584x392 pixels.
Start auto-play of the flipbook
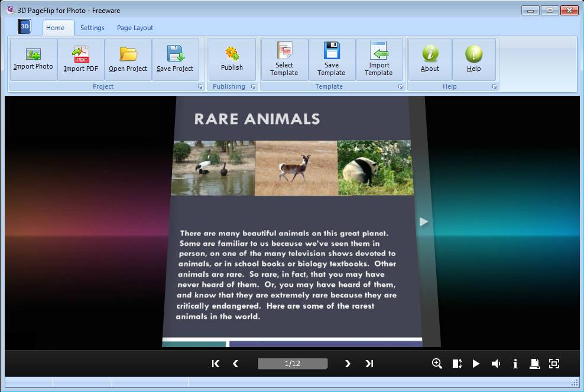coord(476,364)
